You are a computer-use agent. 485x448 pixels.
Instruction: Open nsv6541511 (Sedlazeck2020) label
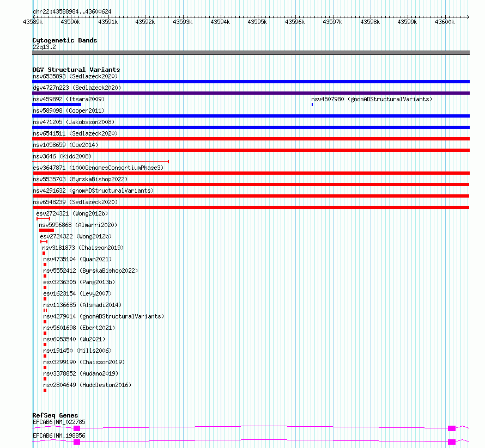point(75,133)
